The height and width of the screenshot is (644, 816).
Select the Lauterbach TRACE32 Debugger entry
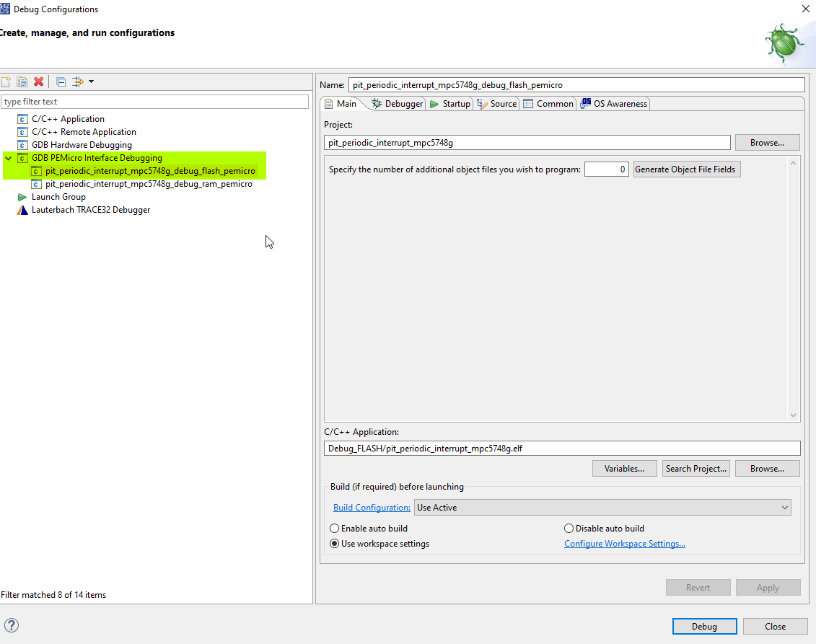(91, 209)
